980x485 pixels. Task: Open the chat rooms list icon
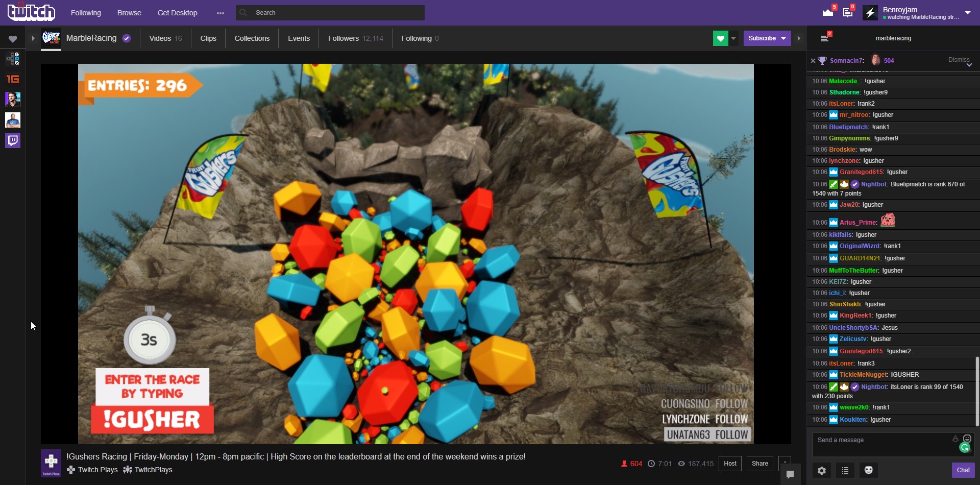point(825,38)
